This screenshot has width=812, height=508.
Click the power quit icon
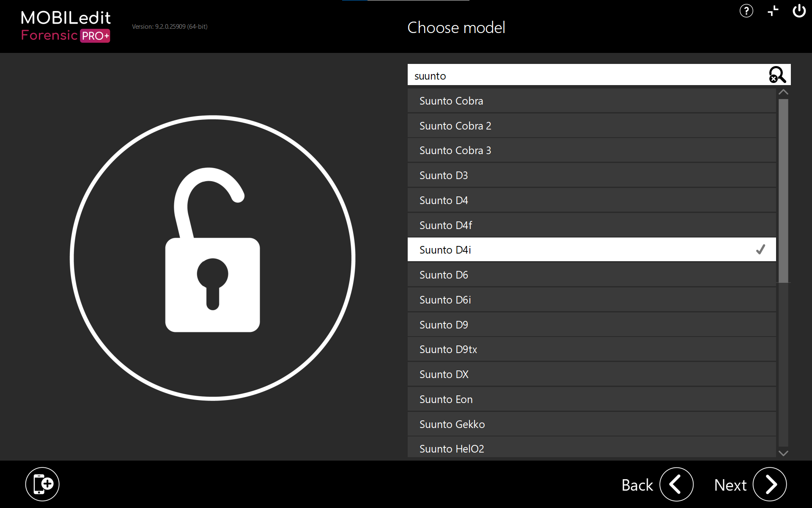point(799,11)
